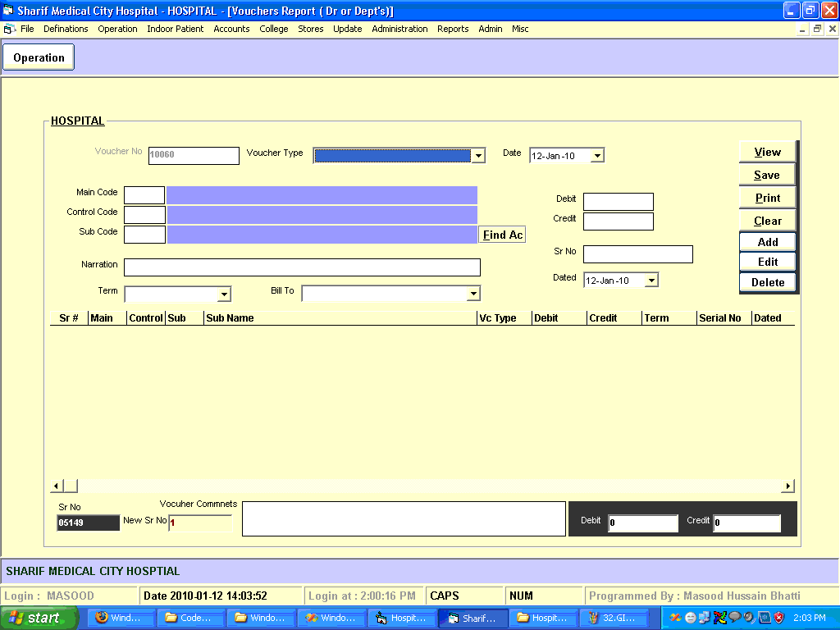The width and height of the screenshot is (840, 630).
Task: Click the application icon in the title bar
Action: click(x=8, y=11)
